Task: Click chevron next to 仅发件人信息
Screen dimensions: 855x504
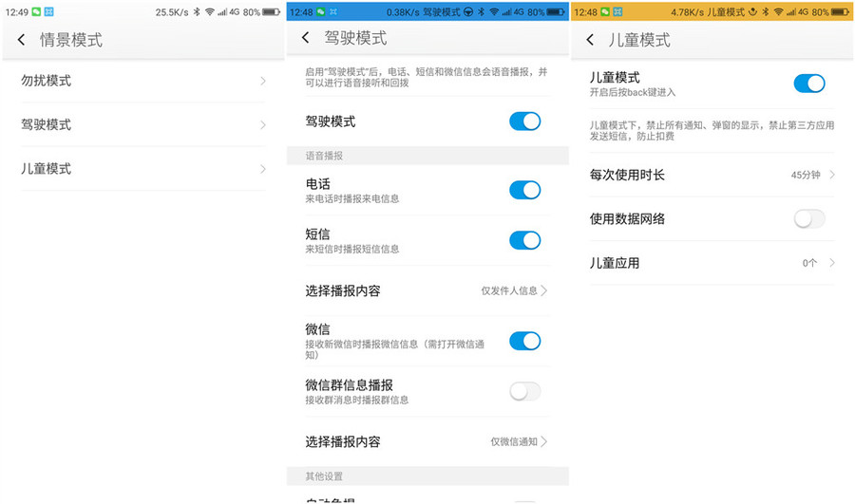Action: click(543, 290)
